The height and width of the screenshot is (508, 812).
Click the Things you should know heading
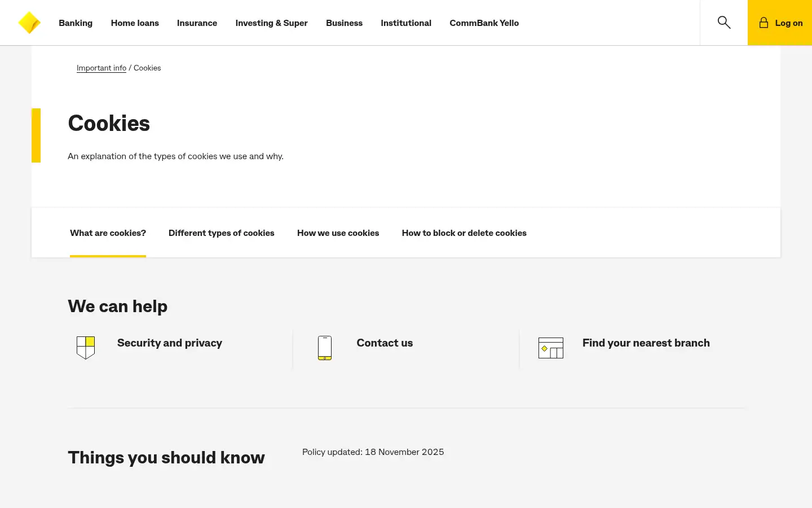click(166, 457)
